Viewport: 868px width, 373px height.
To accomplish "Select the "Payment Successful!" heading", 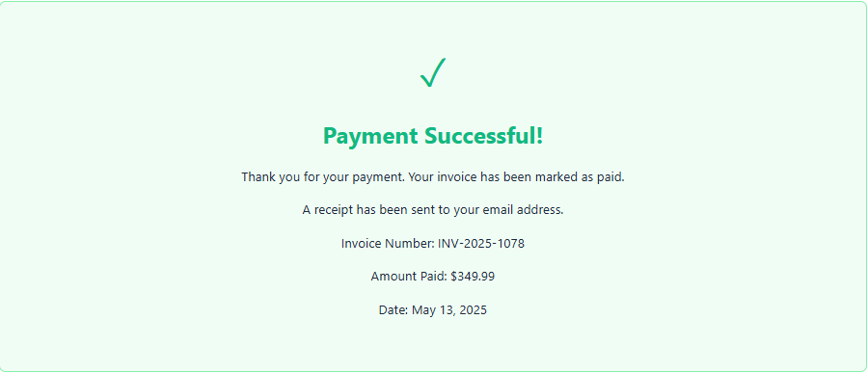I will (x=433, y=136).
